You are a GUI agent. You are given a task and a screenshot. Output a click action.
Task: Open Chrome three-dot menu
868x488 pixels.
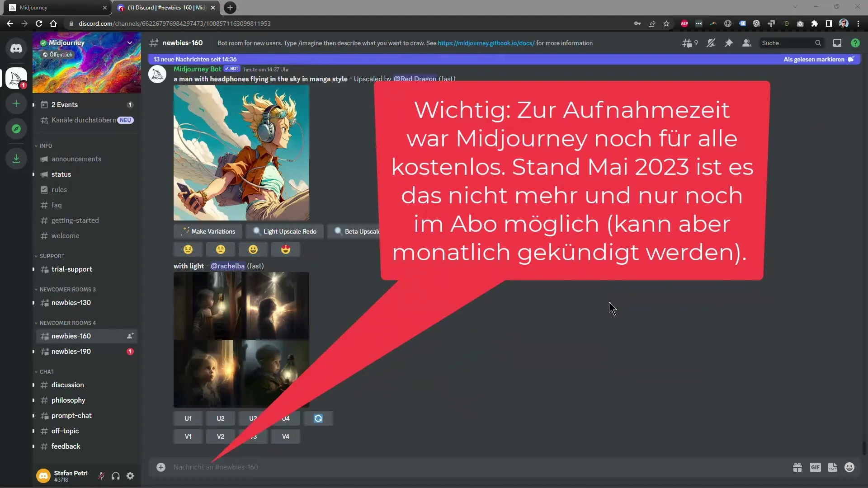[859, 23]
